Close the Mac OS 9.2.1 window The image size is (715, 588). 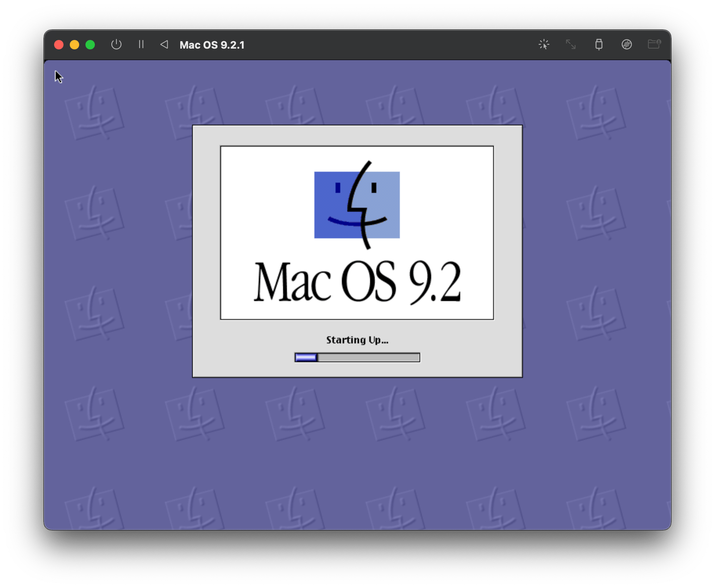tap(59, 45)
